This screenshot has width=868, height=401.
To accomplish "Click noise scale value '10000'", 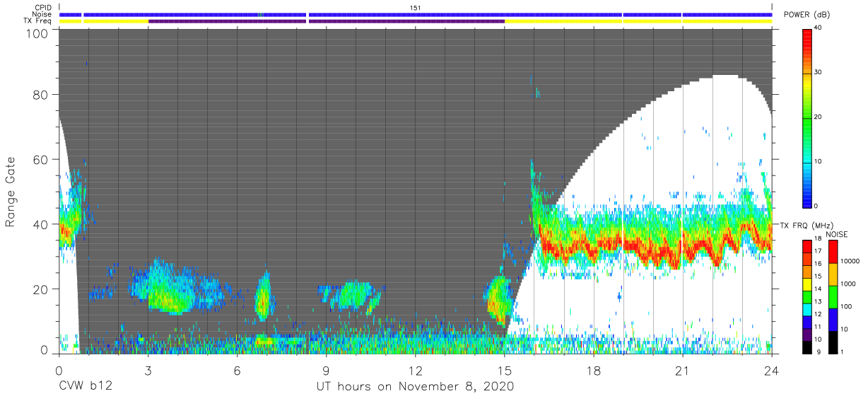I will click(x=851, y=261).
